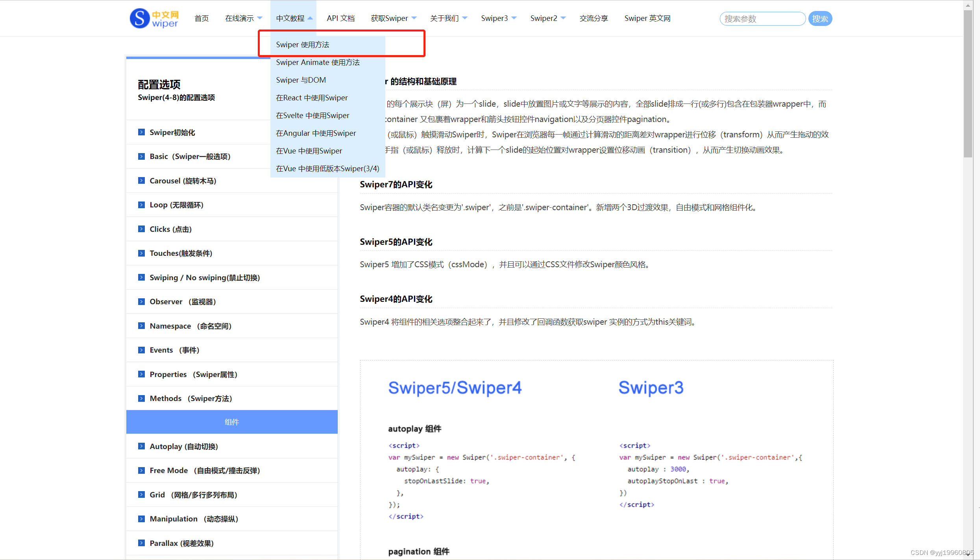Click the arrow icon beside Carousel (旋转木马)

(x=142, y=180)
